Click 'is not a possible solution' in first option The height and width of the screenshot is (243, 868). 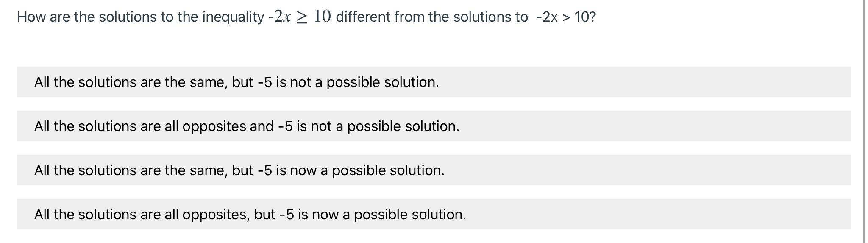point(357,82)
